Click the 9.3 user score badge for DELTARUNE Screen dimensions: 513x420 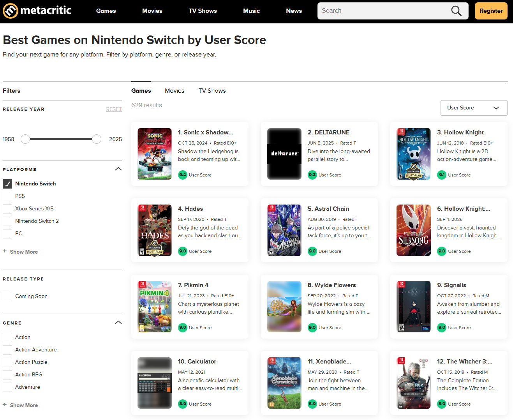coord(312,175)
